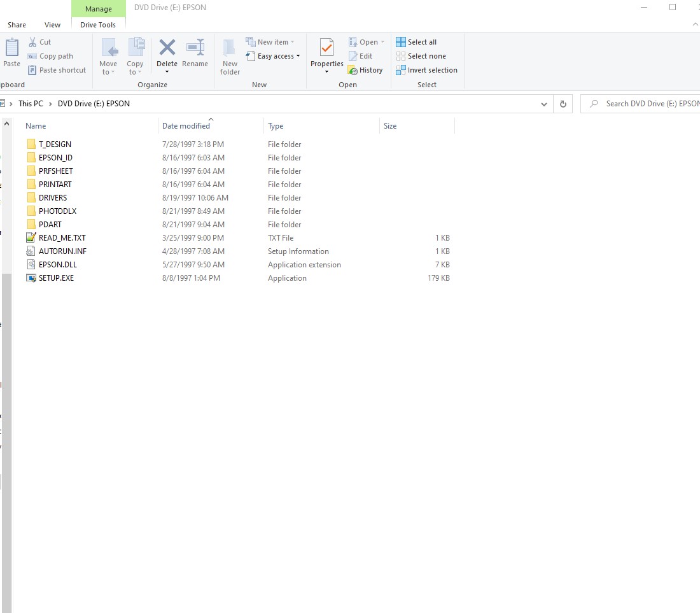Open the Easy access dropdown
Screen dimensions: 700x613
278,56
